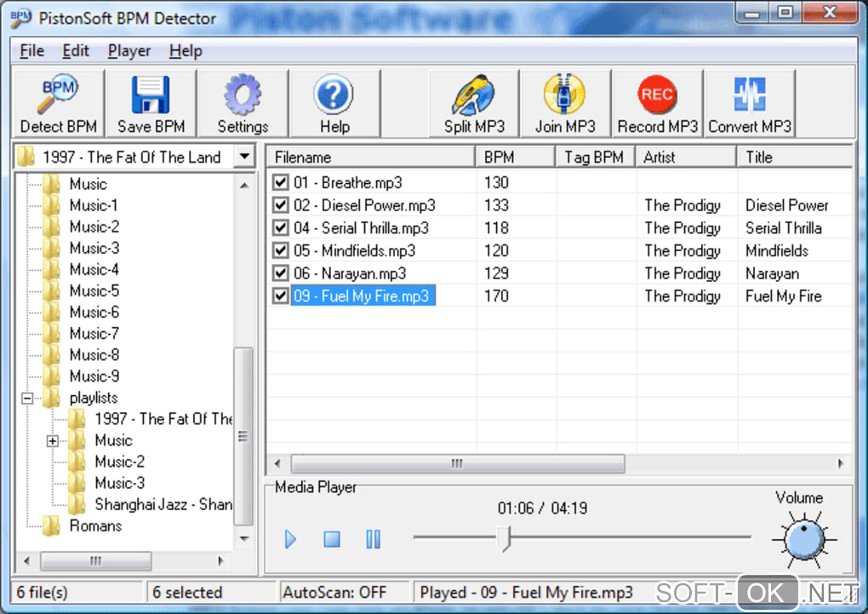Sort by the Tag BPM column header

point(595,158)
